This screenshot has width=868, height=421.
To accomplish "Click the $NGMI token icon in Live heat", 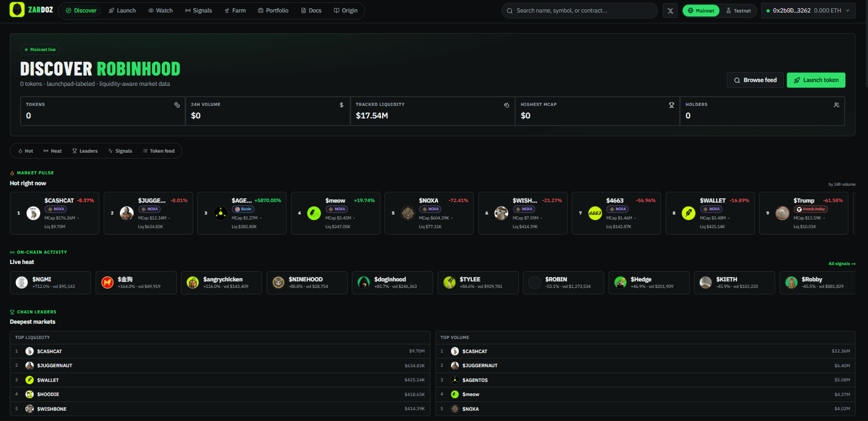I will 22,282.
